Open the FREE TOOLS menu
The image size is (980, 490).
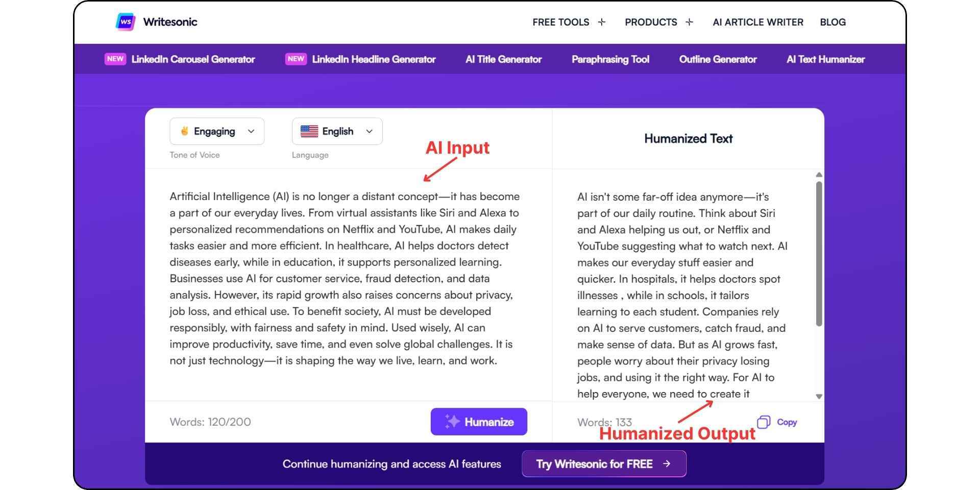(560, 22)
